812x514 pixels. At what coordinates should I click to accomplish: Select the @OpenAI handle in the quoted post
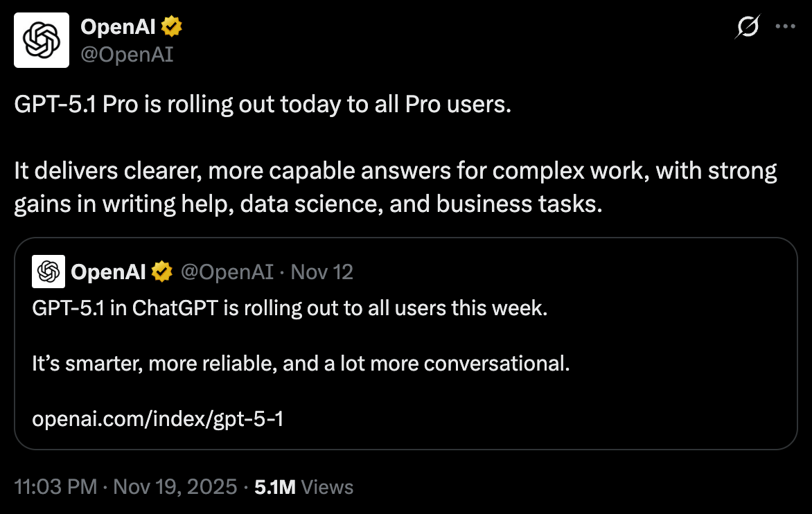coord(227,272)
